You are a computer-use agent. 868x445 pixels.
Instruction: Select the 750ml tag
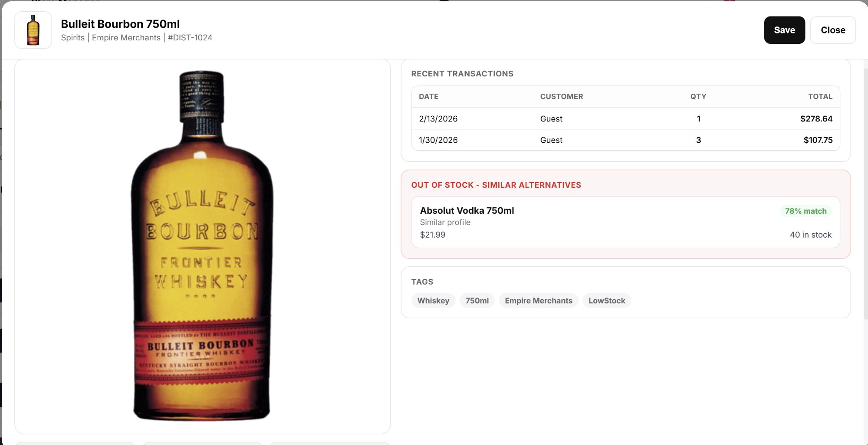[477, 300]
